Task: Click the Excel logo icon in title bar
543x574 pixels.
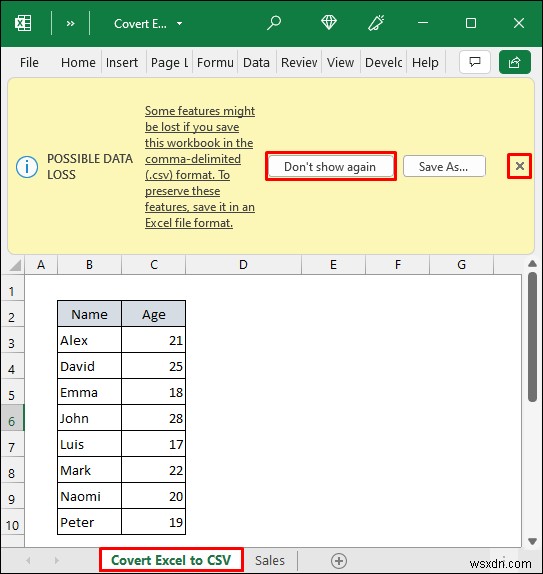Action: pos(23,23)
